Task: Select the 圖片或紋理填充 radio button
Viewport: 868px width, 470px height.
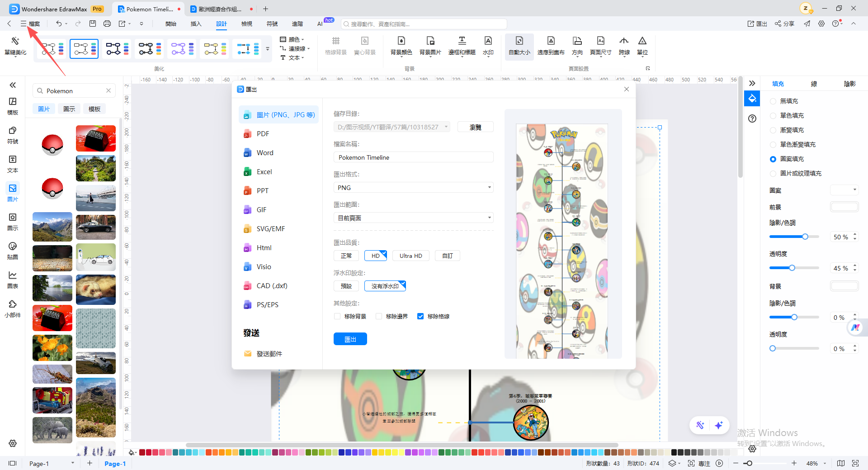Action: click(x=773, y=174)
